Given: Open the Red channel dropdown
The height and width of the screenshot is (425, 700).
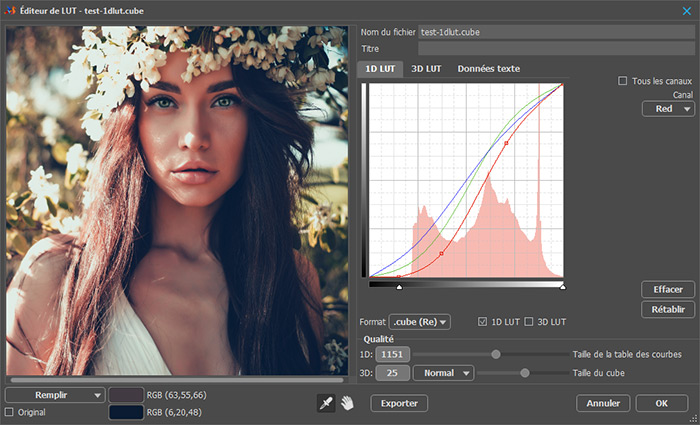Looking at the screenshot, I should click(668, 109).
